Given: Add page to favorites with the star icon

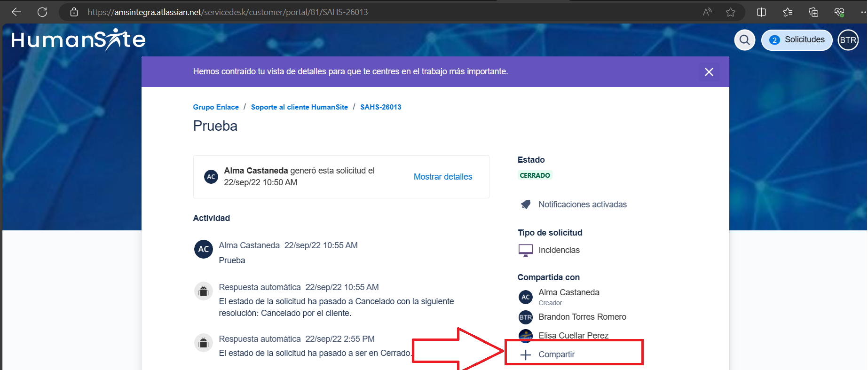Looking at the screenshot, I should (x=730, y=12).
